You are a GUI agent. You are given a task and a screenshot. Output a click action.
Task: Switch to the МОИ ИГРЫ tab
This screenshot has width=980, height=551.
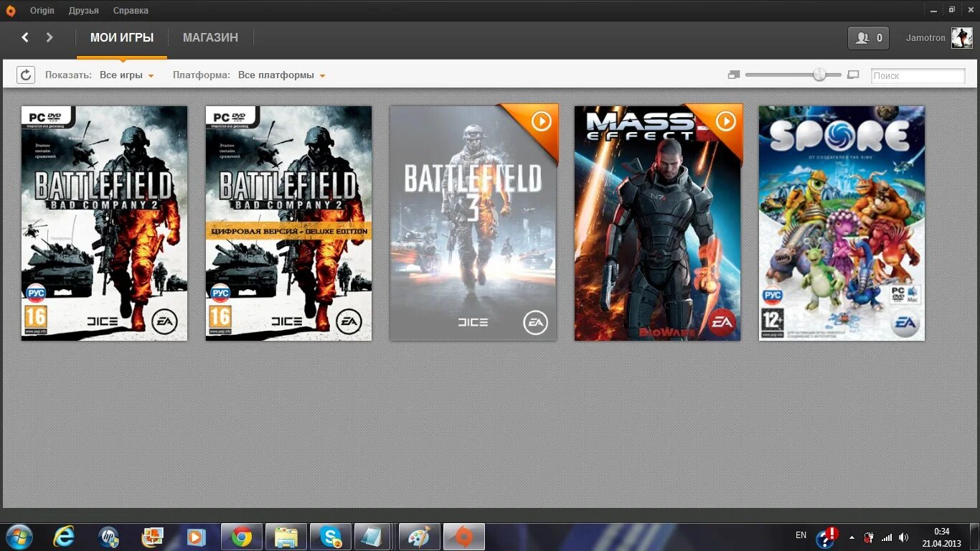click(x=122, y=37)
